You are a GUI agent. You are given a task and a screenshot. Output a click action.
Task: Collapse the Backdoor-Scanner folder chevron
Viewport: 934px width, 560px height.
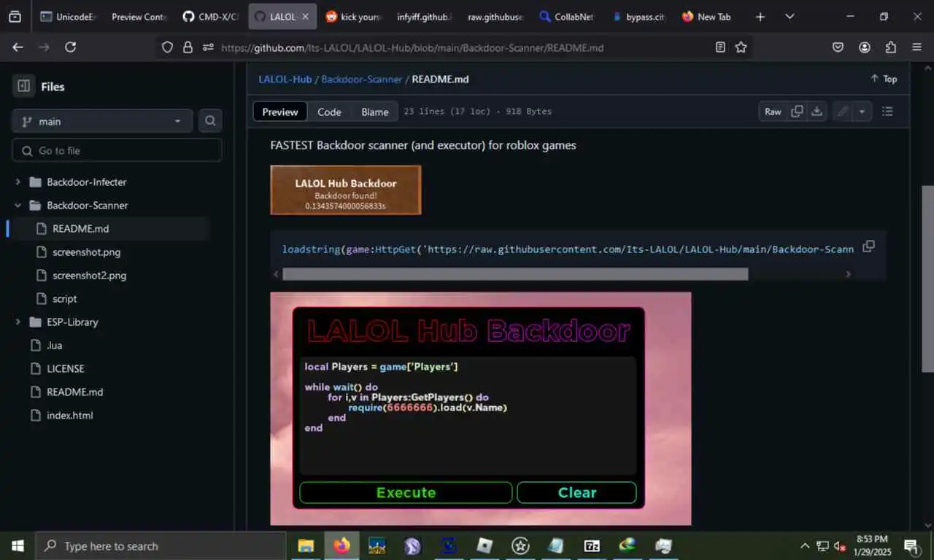tap(18, 205)
